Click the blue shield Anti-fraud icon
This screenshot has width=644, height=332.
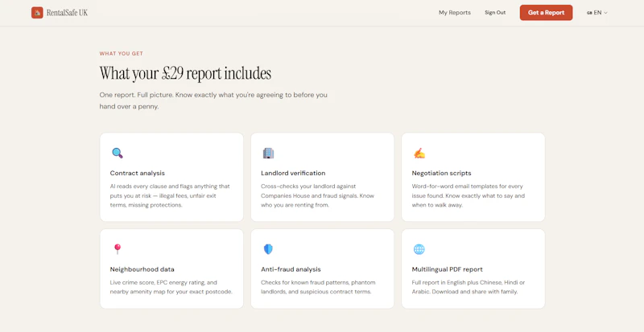tap(268, 249)
